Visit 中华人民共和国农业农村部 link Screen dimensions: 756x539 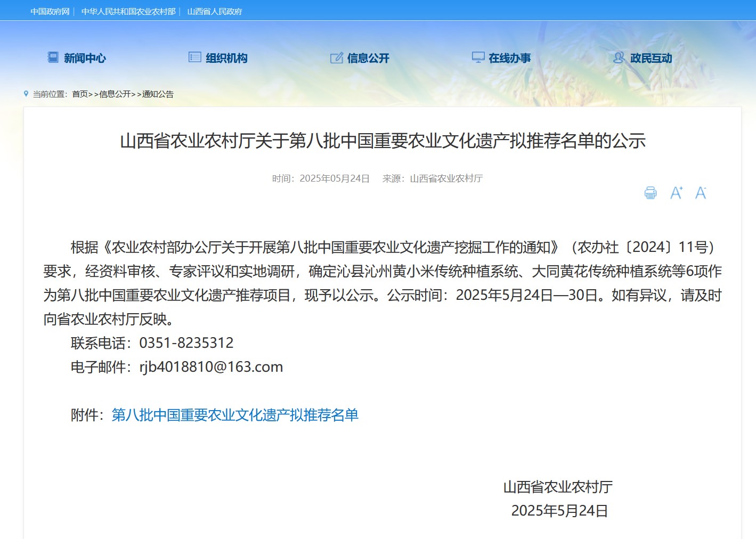(128, 11)
